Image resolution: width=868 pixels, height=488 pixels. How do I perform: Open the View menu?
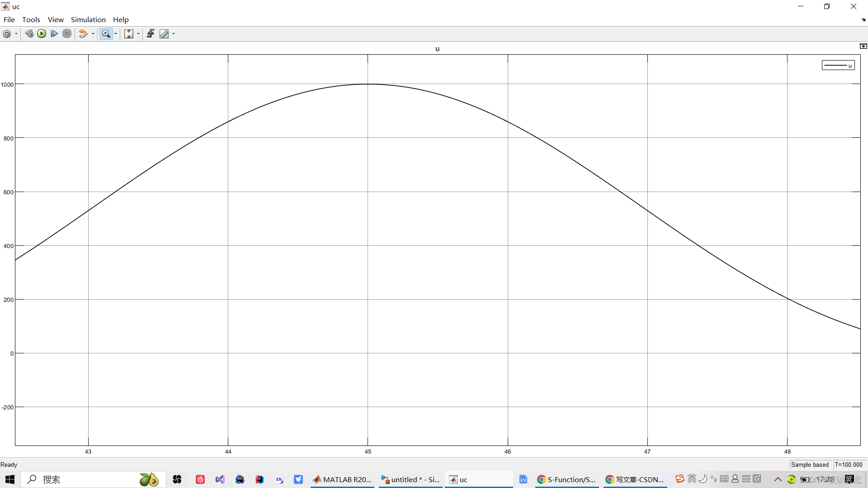[55, 20]
